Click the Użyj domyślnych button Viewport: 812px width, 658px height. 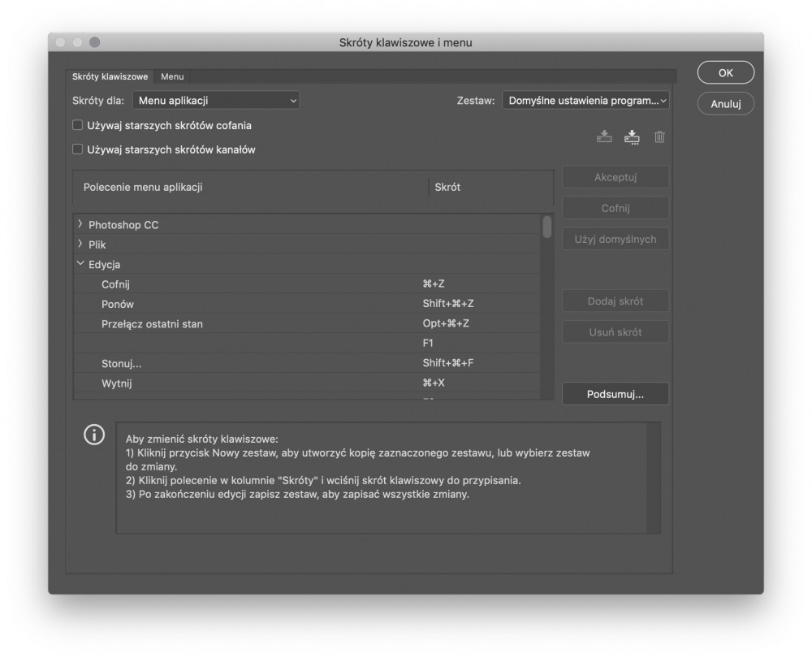615,240
